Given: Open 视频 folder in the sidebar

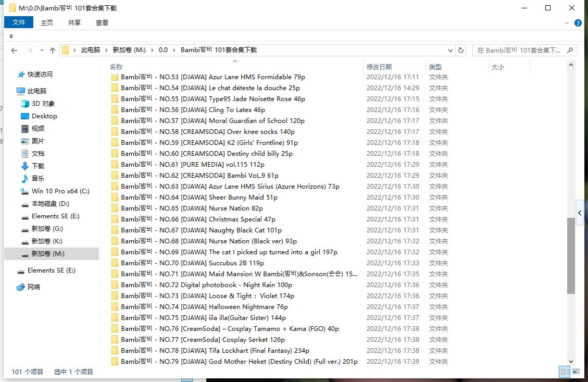Looking at the screenshot, I should [33, 128].
